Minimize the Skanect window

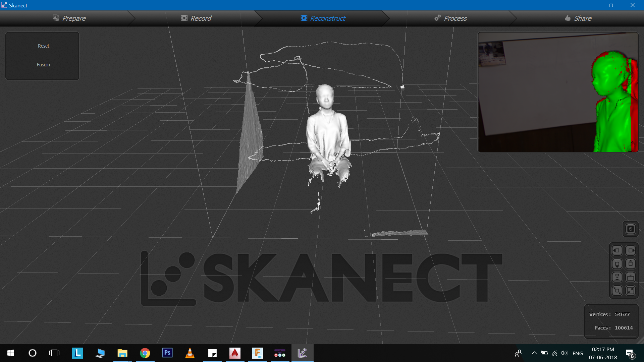(590, 5)
